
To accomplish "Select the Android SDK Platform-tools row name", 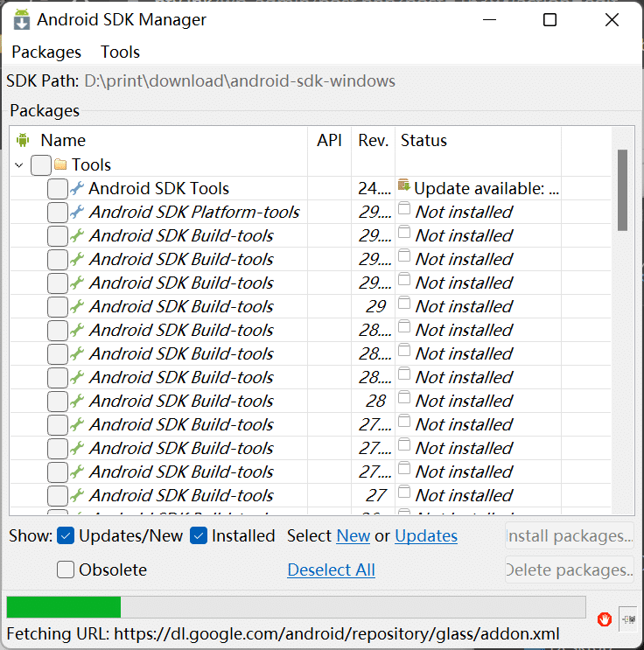I will coord(194,213).
